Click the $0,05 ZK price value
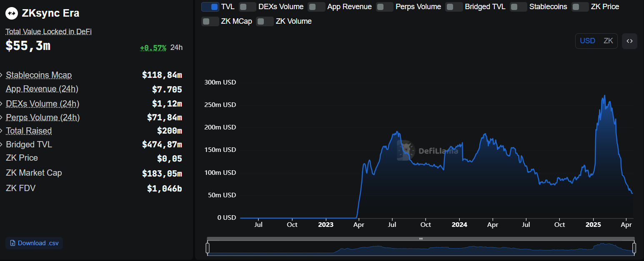The height and width of the screenshot is (261, 644). pos(170,159)
